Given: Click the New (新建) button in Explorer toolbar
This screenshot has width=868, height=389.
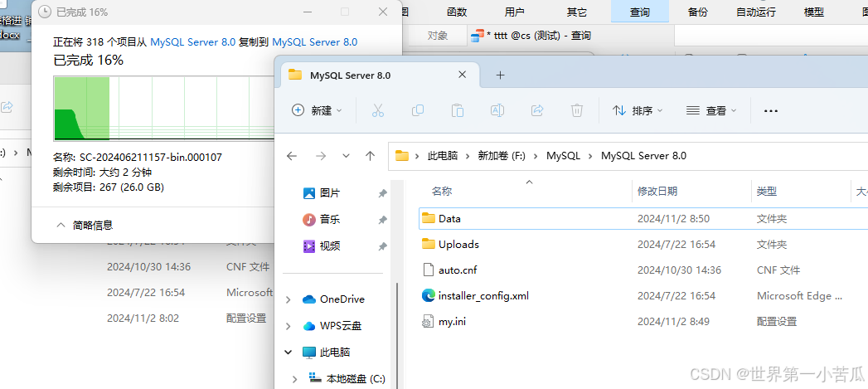Looking at the screenshot, I should (x=317, y=110).
